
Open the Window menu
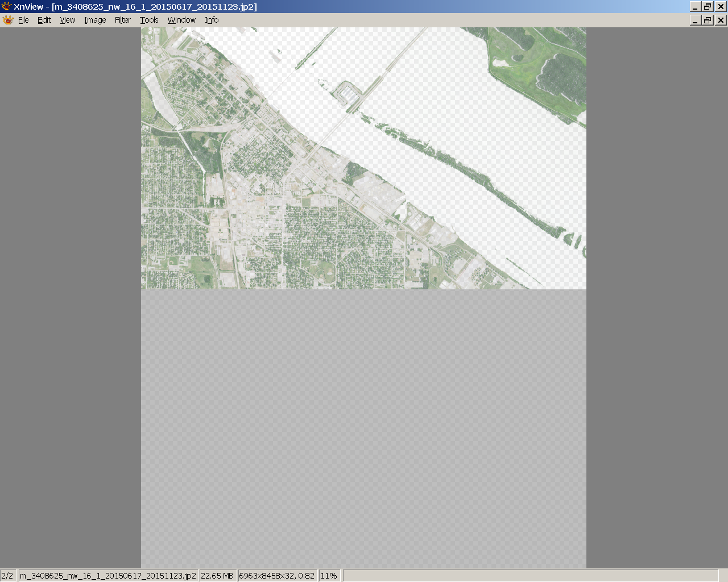(x=181, y=20)
